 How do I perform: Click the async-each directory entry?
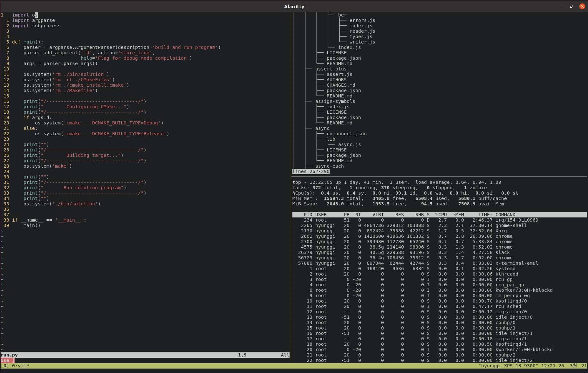(330, 166)
